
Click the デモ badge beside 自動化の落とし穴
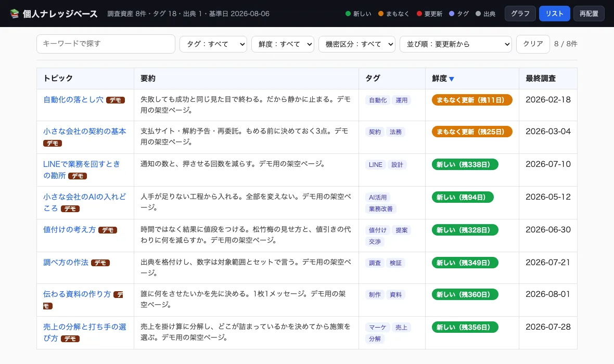click(116, 100)
